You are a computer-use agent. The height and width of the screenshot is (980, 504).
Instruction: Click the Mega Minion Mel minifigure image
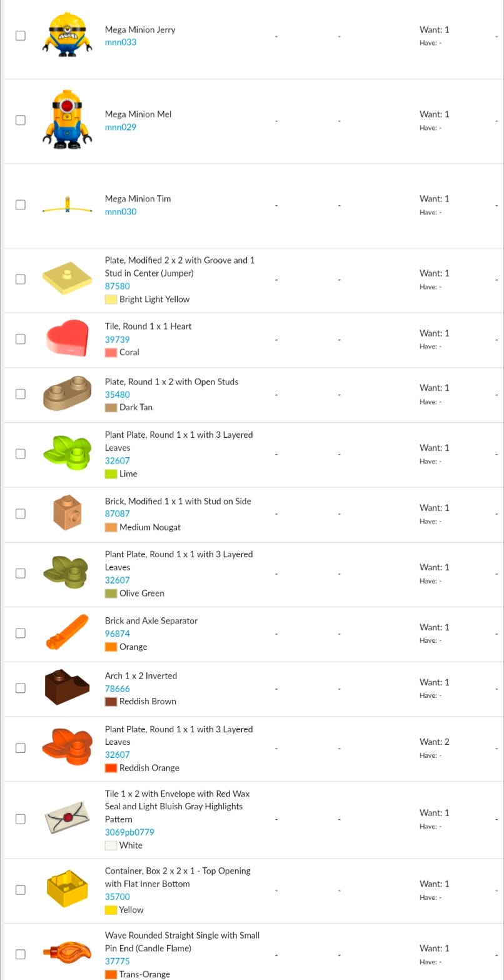67,120
